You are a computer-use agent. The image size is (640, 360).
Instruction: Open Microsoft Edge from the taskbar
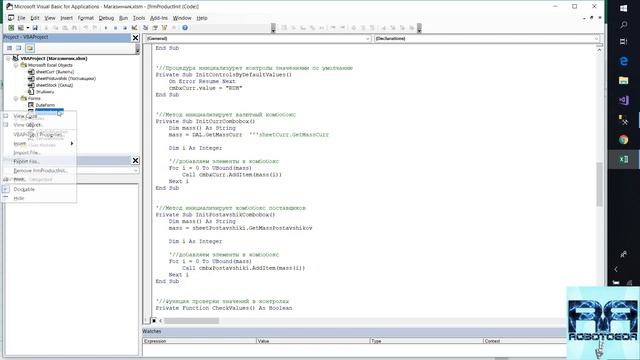point(623,61)
